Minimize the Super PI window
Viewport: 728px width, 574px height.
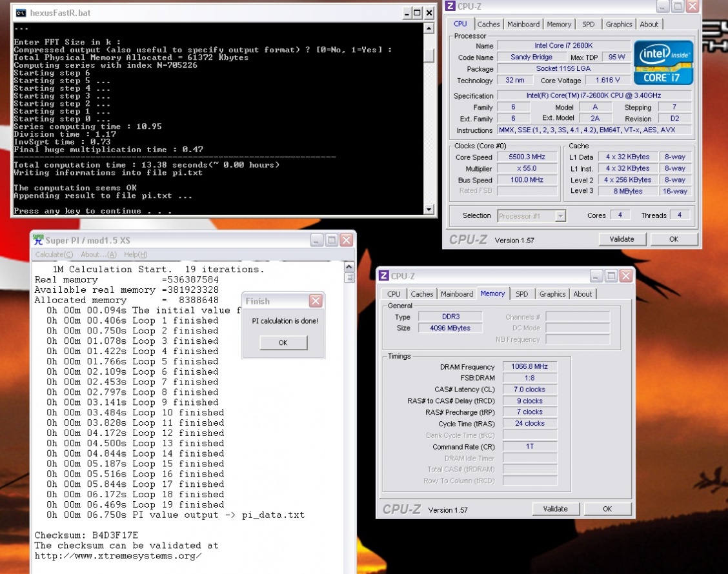pos(316,240)
